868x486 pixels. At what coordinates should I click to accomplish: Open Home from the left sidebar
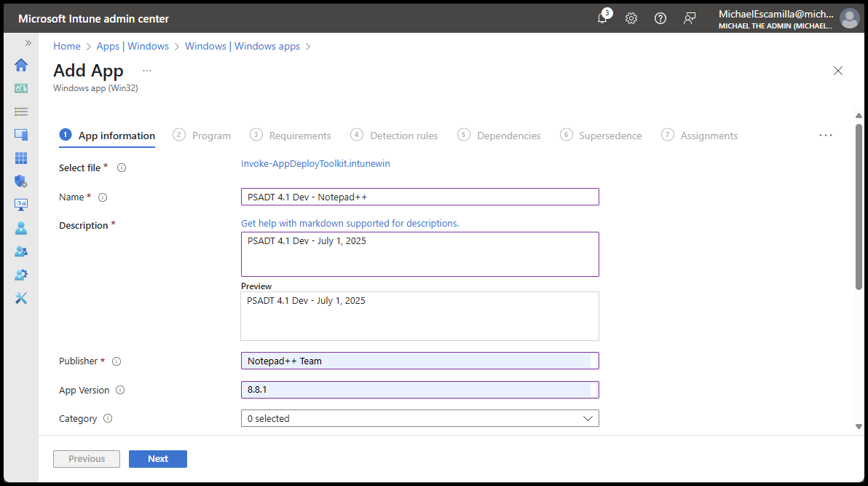click(21, 65)
